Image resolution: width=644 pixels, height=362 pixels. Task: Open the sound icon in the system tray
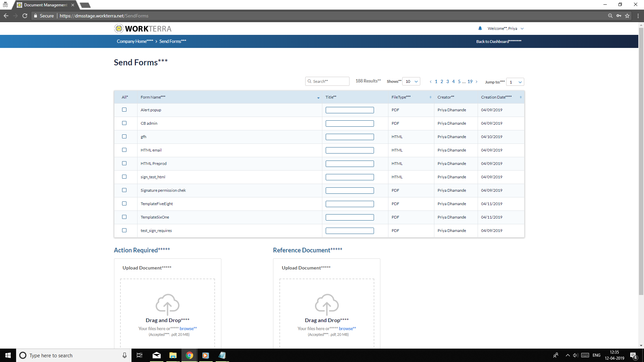click(576, 355)
